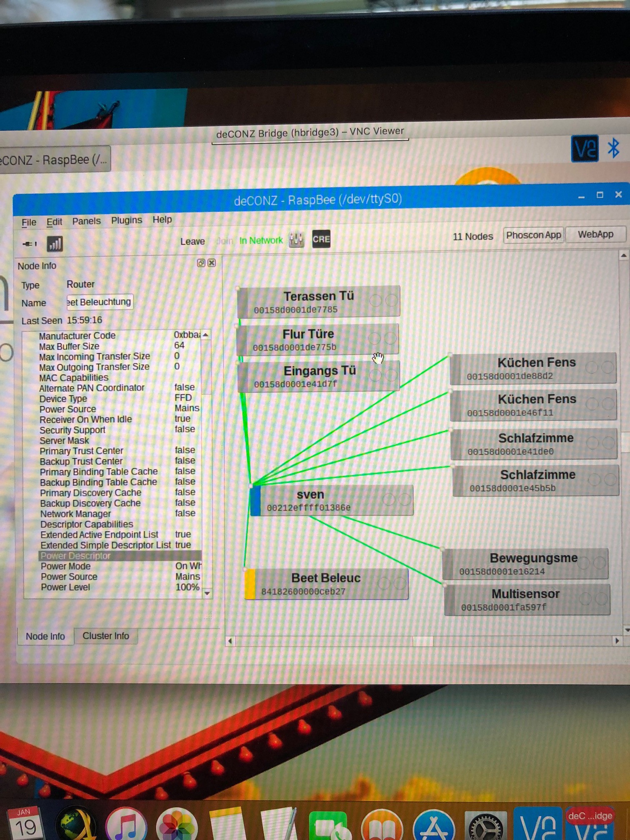The height and width of the screenshot is (840, 630).
Task: Toggle right circle on Multisensor node
Action: 601,599
